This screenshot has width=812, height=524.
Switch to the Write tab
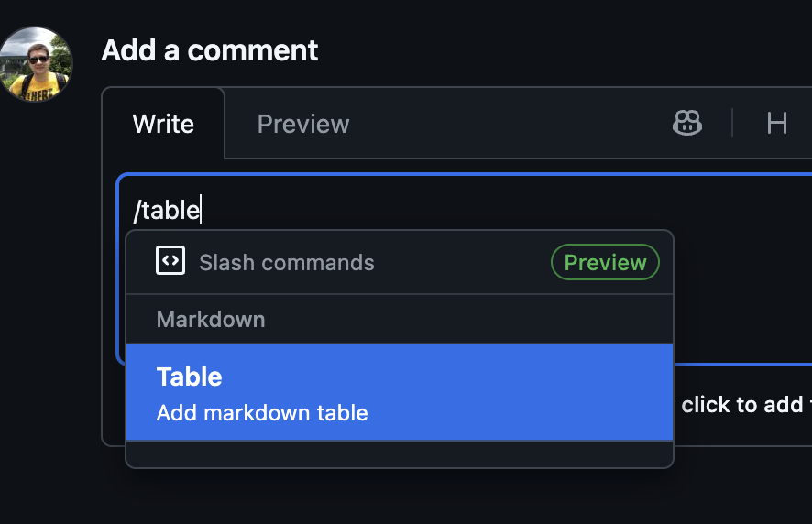163,124
